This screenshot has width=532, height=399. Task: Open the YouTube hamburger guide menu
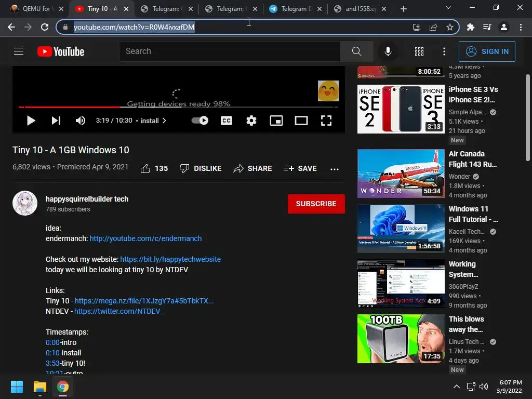pos(19,51)
